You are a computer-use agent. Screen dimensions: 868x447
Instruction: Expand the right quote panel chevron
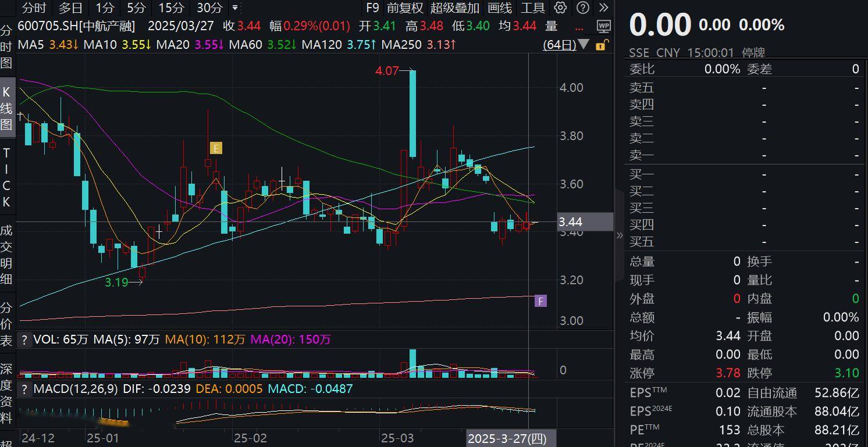tap(620, 235)
